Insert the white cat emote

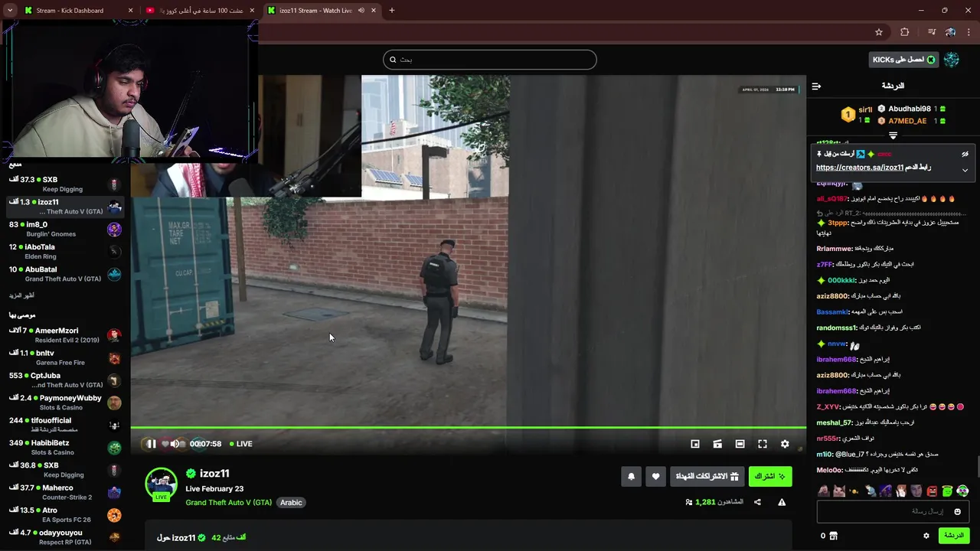point(839,491)
